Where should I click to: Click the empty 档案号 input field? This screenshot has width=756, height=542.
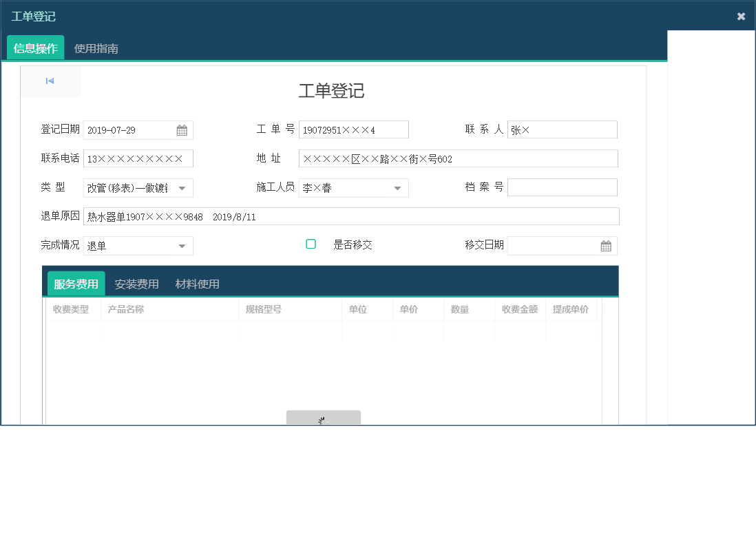pyautogui.click(x=562, y=187)
